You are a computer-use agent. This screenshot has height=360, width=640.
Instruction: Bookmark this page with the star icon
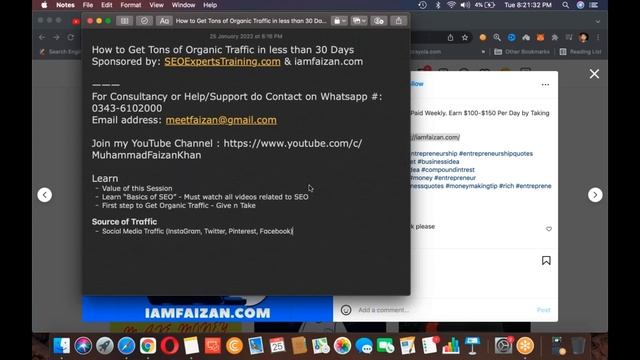465,38
